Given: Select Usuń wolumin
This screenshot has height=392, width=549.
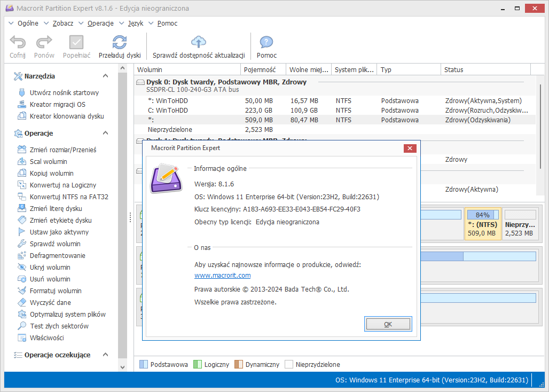Looking at the screenshot, I should pyautogui.click(x=50, y=279).
